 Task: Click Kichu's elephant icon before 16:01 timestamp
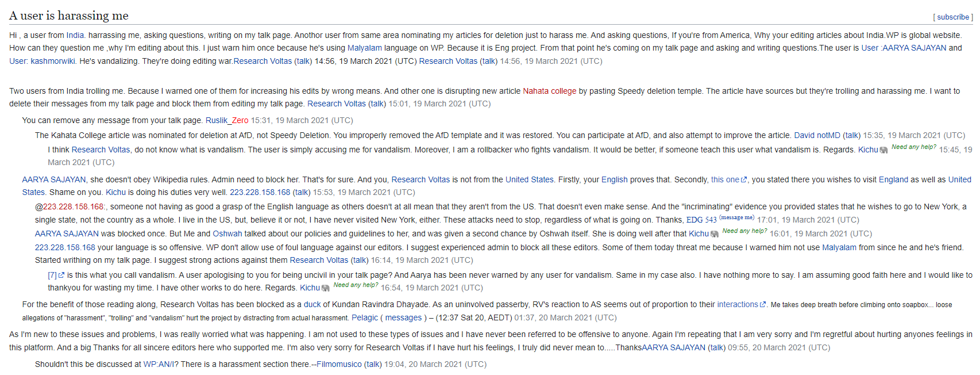point(715,234)
